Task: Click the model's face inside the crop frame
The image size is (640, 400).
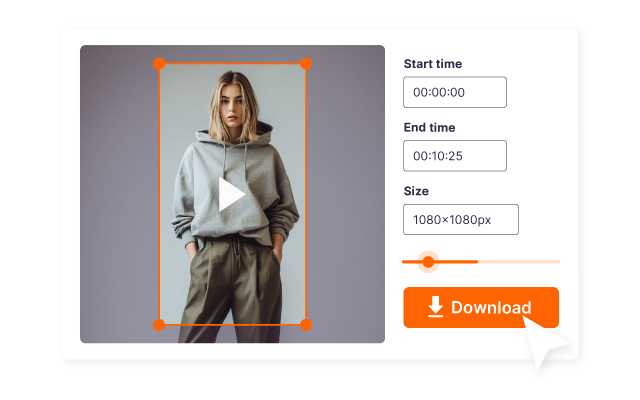Action: pyautogui.click(x=231, y=107)
